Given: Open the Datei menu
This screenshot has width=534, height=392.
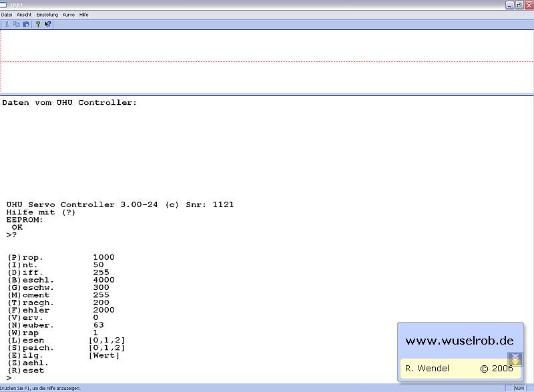Looking at the screenshot, I should click(x=7, y=15).
